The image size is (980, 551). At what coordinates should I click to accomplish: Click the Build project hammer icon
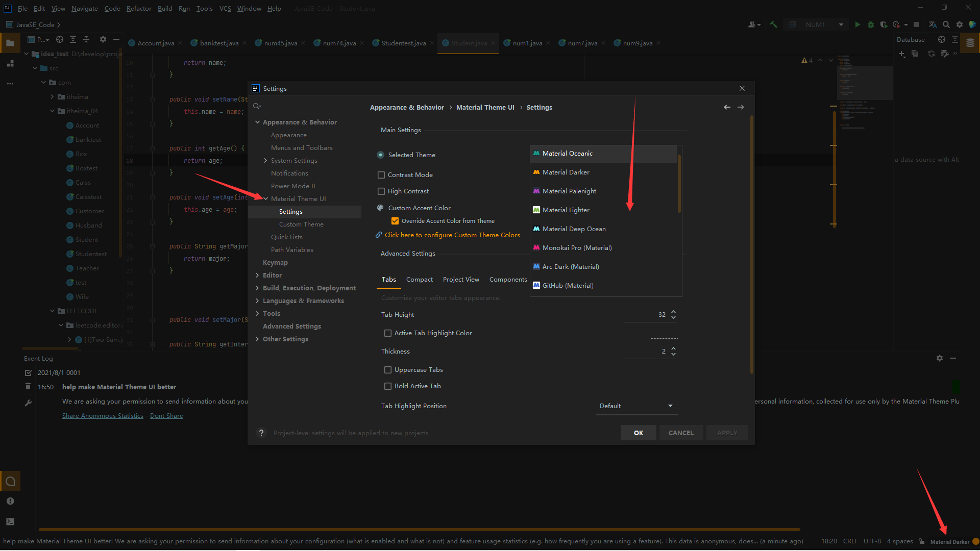coord(773,24)
